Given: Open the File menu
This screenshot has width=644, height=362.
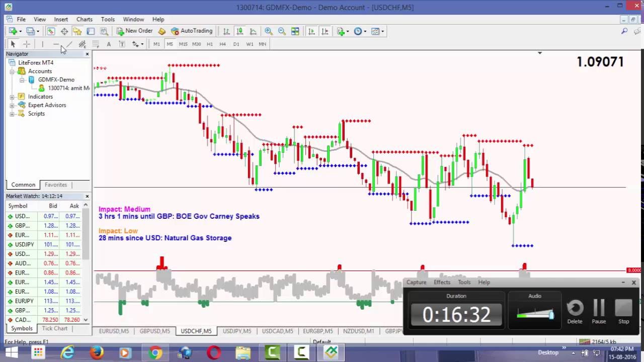Looking at the screenshot, I should point(21,19).
